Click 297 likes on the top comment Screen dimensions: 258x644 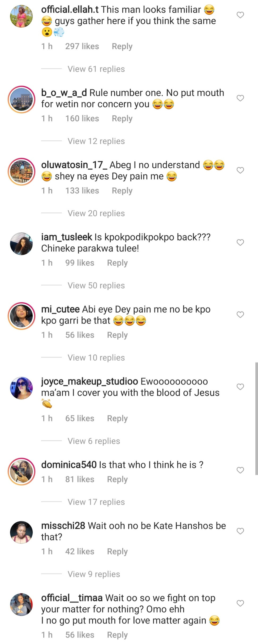[x=83, y=46]
